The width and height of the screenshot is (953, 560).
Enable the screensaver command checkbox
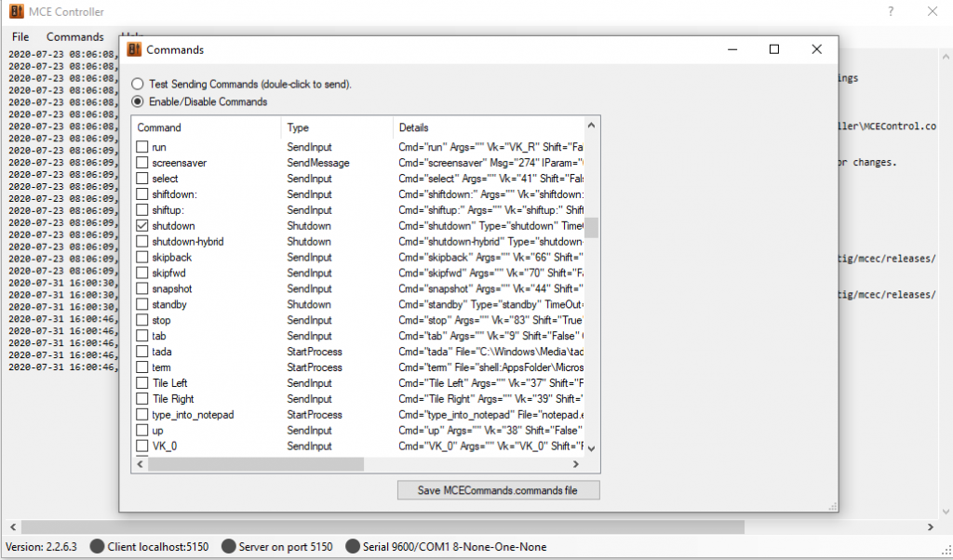point(142,163)
